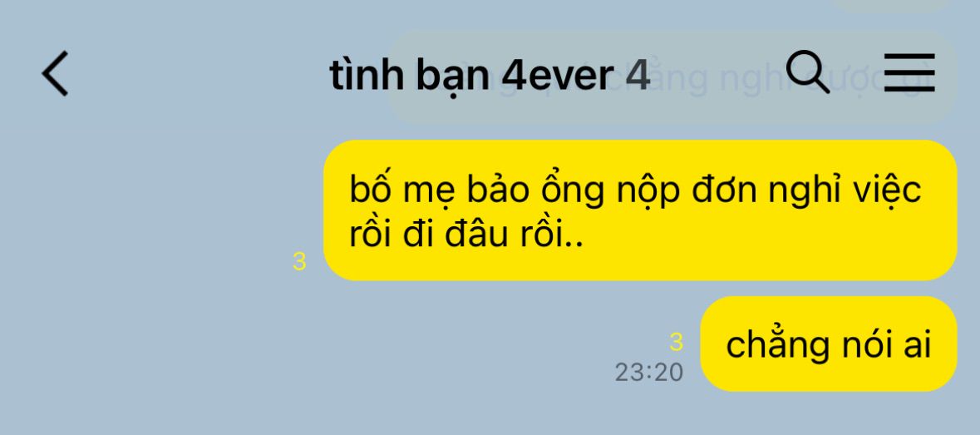Tap the unread count '3' above 23:20

(677, 343)
